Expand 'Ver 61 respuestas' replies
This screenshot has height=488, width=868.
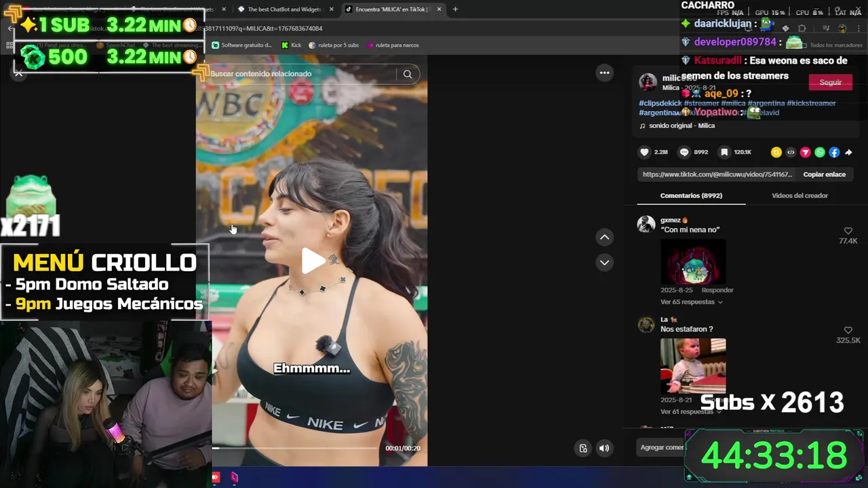(x=691, y=412)
